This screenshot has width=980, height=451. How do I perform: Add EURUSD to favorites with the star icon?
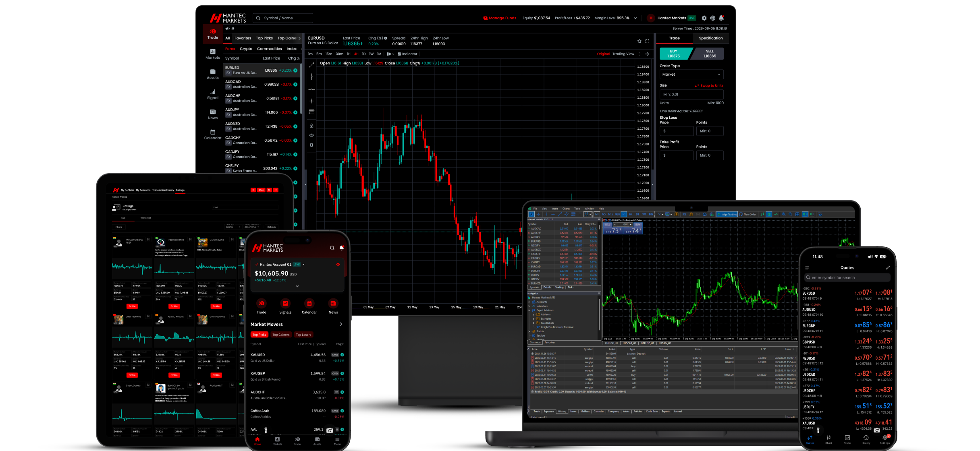pos(639,41)
